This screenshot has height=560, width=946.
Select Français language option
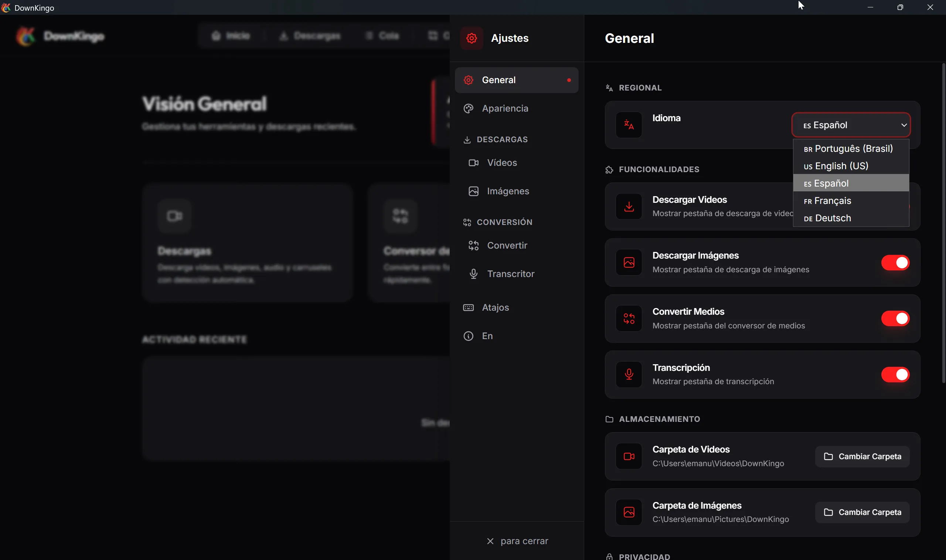click(851, 200)
